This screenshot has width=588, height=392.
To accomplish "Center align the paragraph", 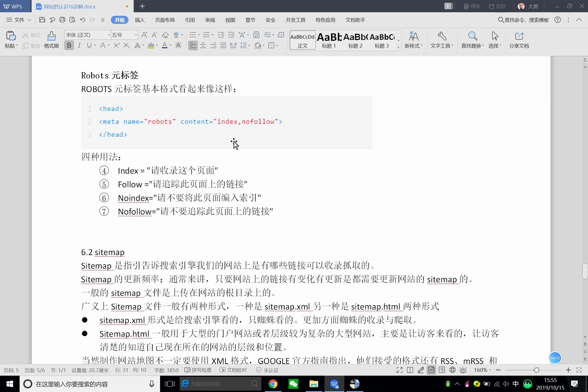I will tap(203, 45).
